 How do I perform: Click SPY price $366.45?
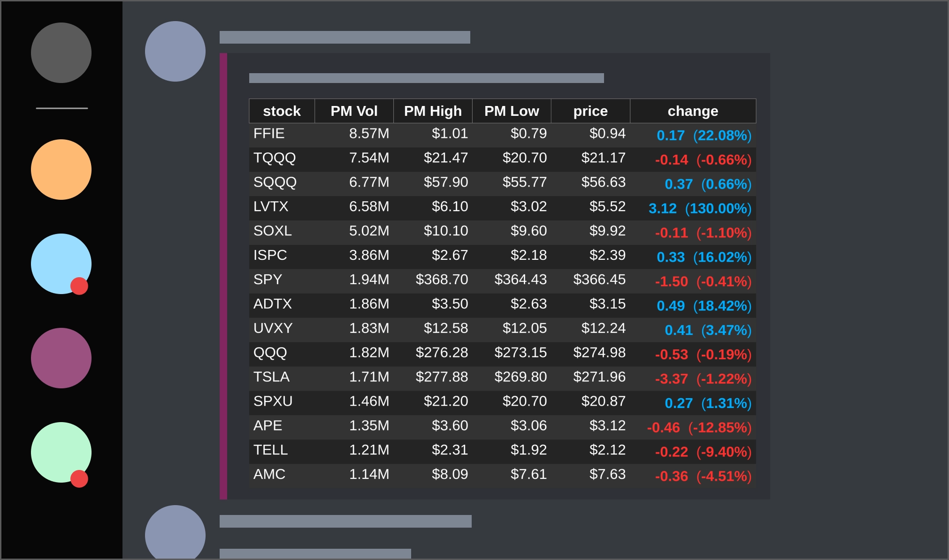599,280
